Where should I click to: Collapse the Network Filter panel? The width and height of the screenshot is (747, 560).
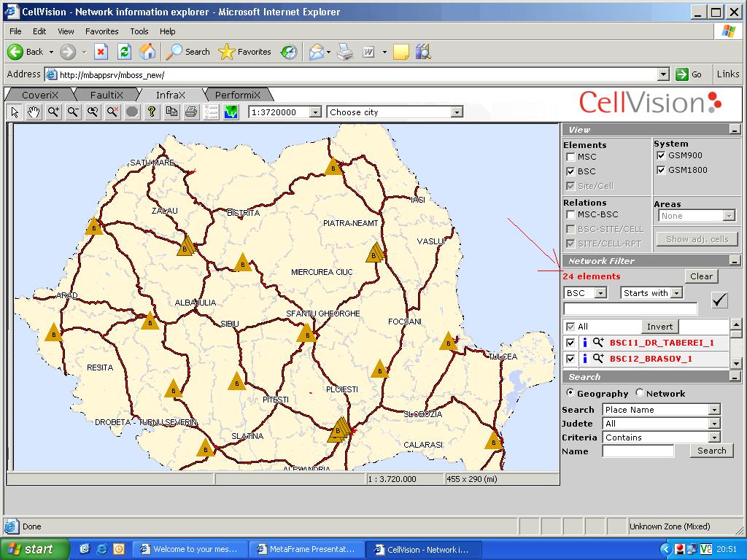coord(735,261)
